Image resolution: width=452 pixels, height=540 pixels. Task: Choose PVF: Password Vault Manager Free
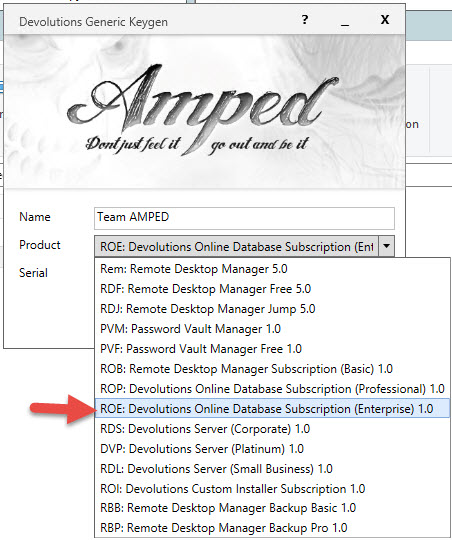tap(272, 349)
